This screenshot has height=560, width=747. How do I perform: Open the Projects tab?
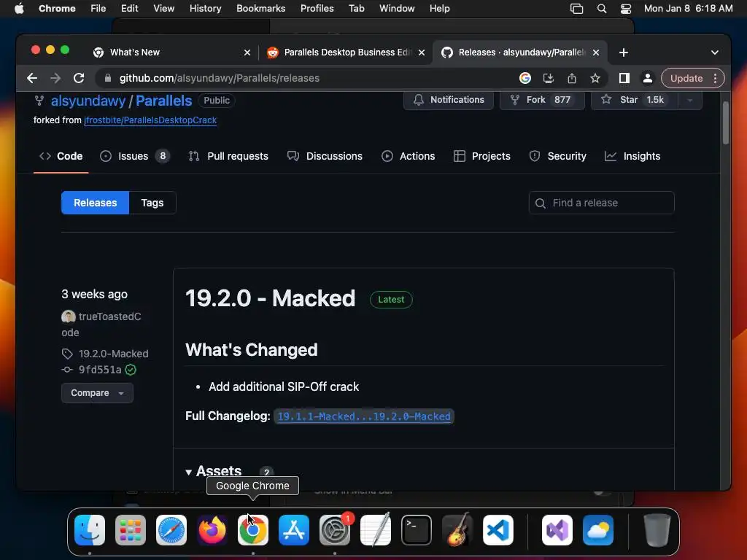click(x=481, y=156)
